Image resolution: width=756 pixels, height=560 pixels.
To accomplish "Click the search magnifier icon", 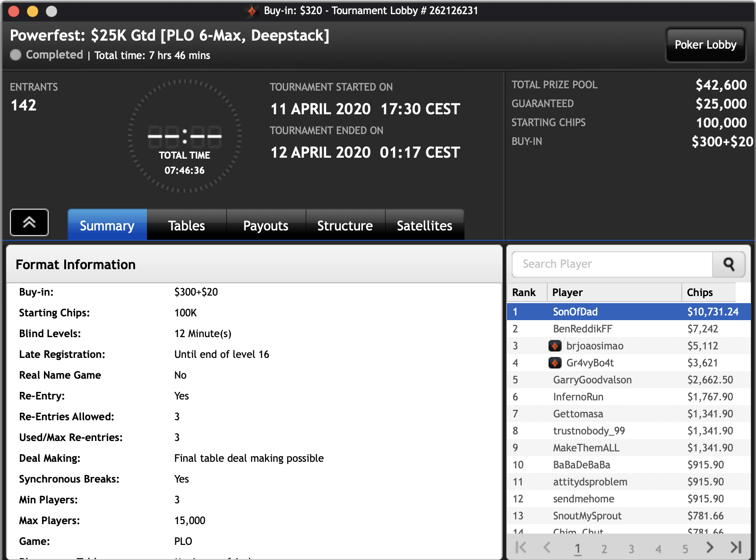I will coord(728,264).
